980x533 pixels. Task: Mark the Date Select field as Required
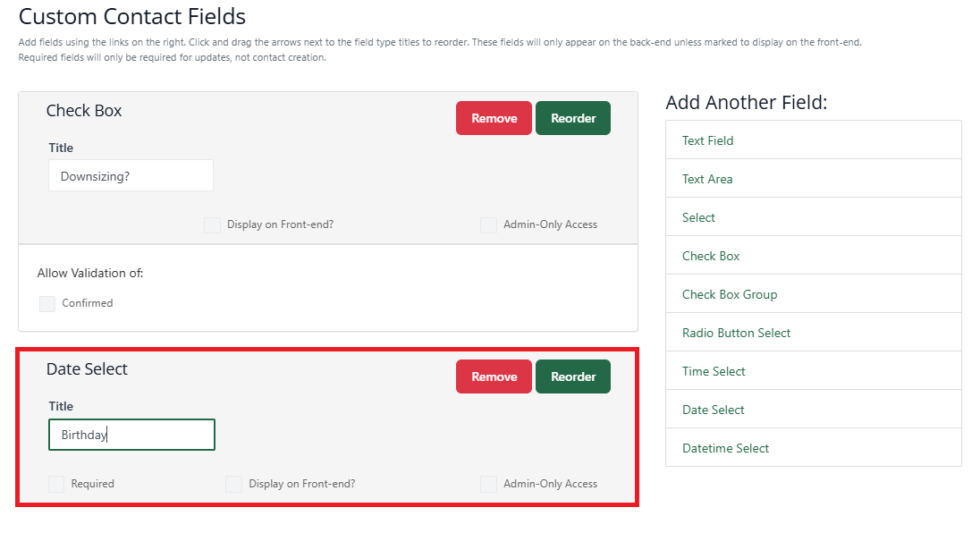tap(56, 485)
